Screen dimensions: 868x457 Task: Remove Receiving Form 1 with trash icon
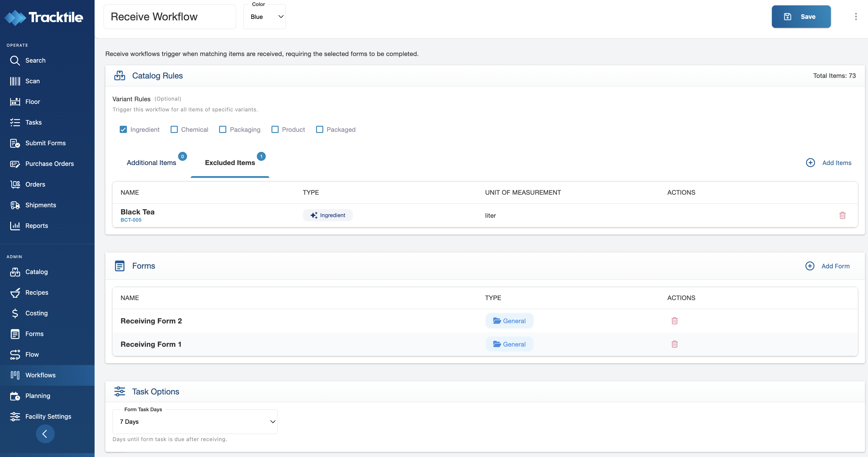pyautogui.click(x=674, y=344)
